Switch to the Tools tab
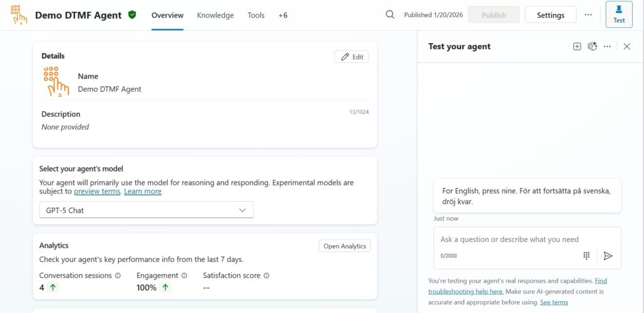 point(256,15)
